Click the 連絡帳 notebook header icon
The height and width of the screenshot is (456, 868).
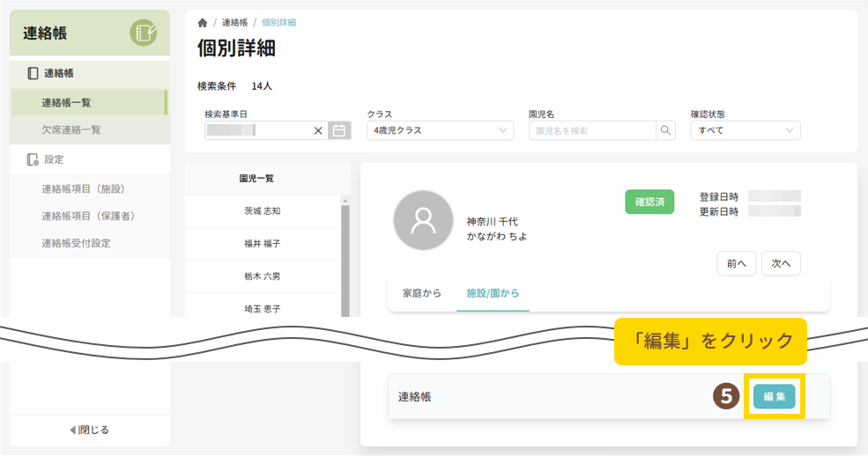[143, 33]
